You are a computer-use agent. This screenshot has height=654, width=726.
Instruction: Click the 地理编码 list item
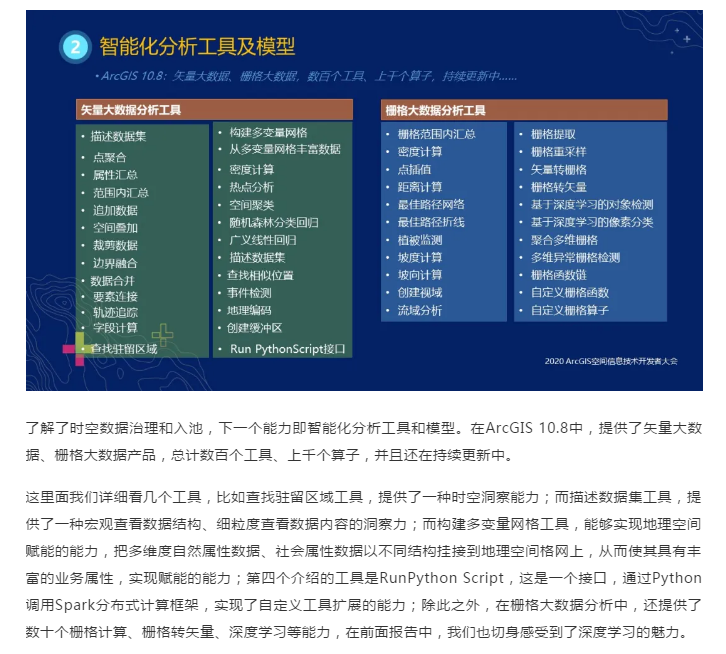click(x=249, y=310)
